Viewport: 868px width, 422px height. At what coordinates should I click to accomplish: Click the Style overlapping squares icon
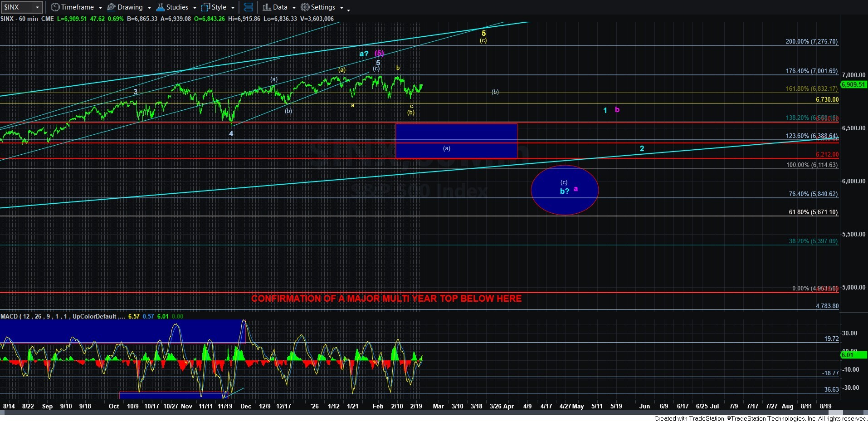pos(205,7)
